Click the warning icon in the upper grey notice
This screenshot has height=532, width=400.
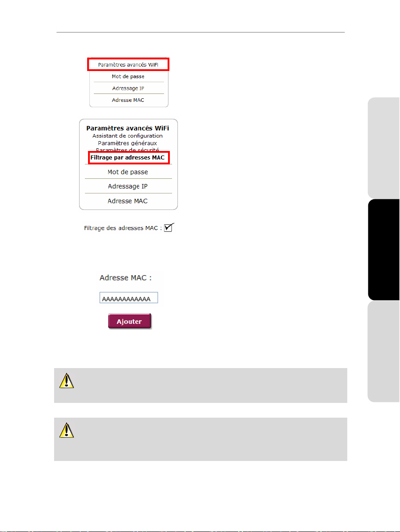(x=67, y=381)
